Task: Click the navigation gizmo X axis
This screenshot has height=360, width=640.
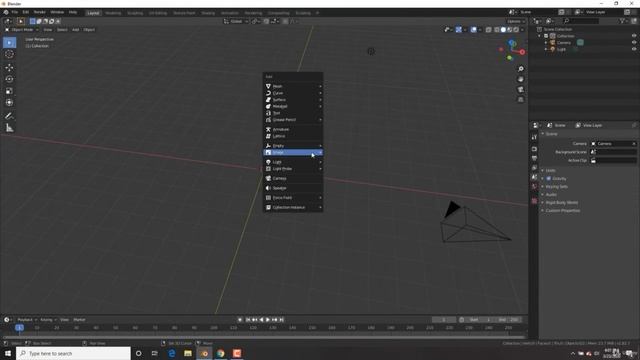Action: tap(522, 52)
